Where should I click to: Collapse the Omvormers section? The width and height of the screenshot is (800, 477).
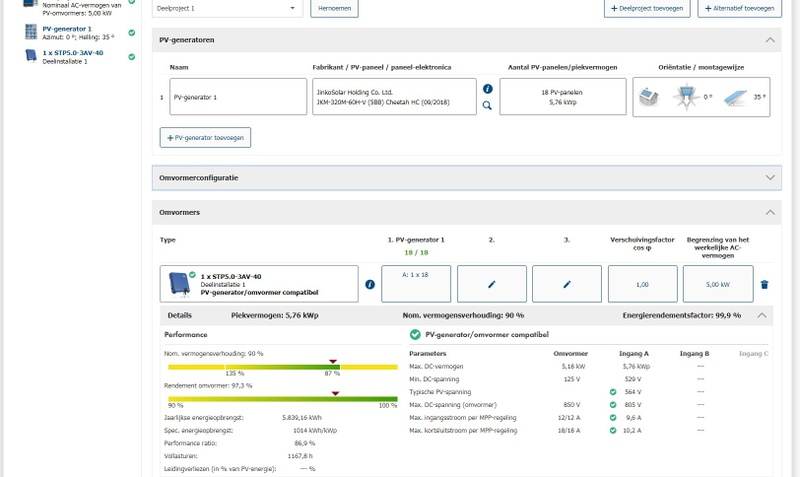pos(769,212)
